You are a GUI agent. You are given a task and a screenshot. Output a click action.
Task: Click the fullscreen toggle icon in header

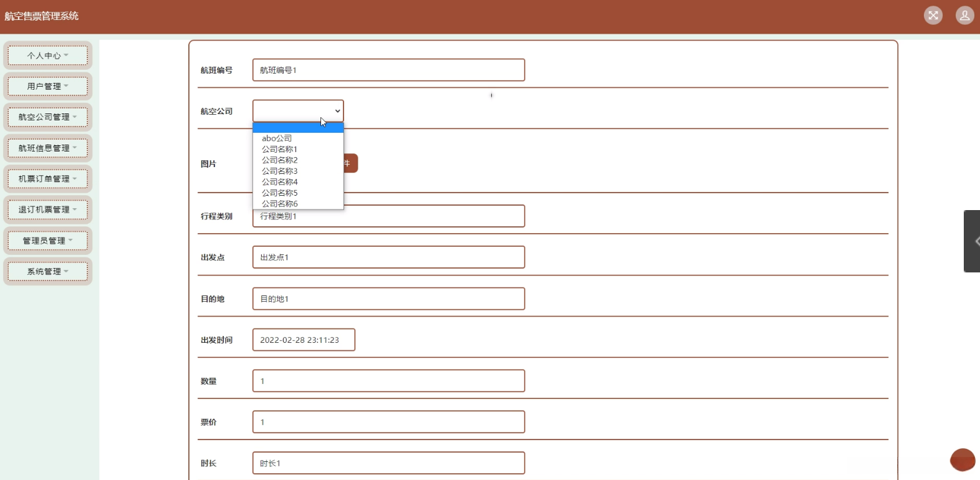[933, 16]
